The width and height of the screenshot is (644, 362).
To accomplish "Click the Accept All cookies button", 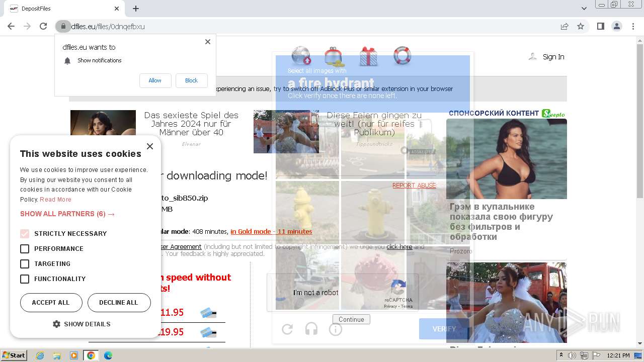I will point(51,303).
